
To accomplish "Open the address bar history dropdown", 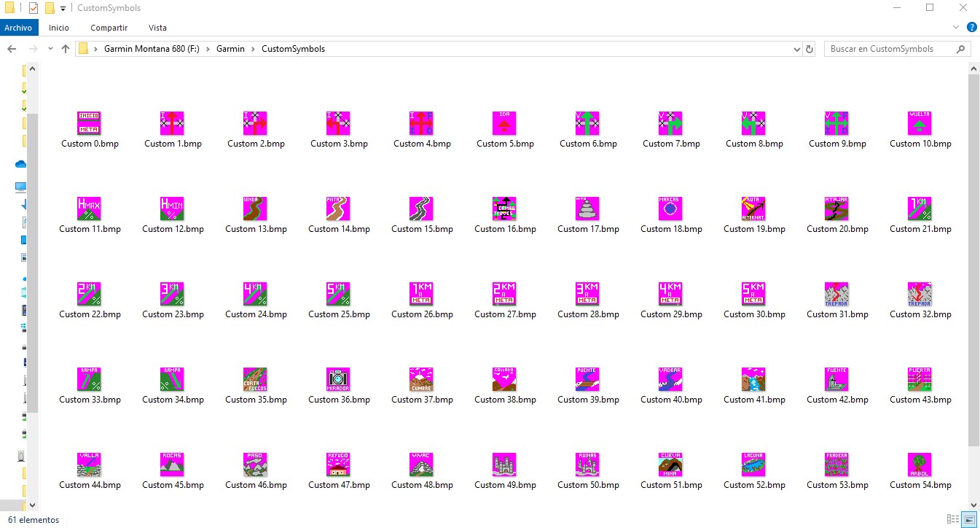I will click(796, 49).
